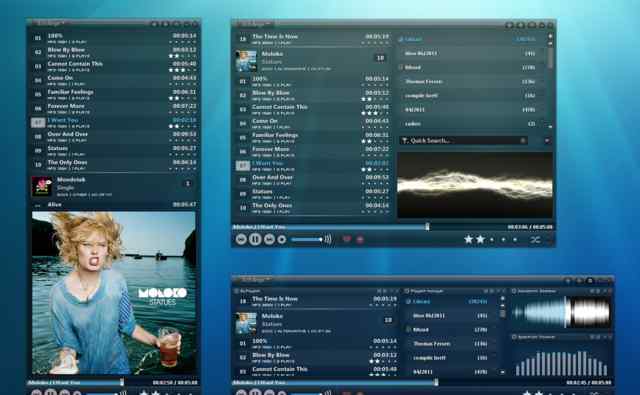
Task: Collapse Moloko Statues album header in top-right playlist
Action: [312, 61]
